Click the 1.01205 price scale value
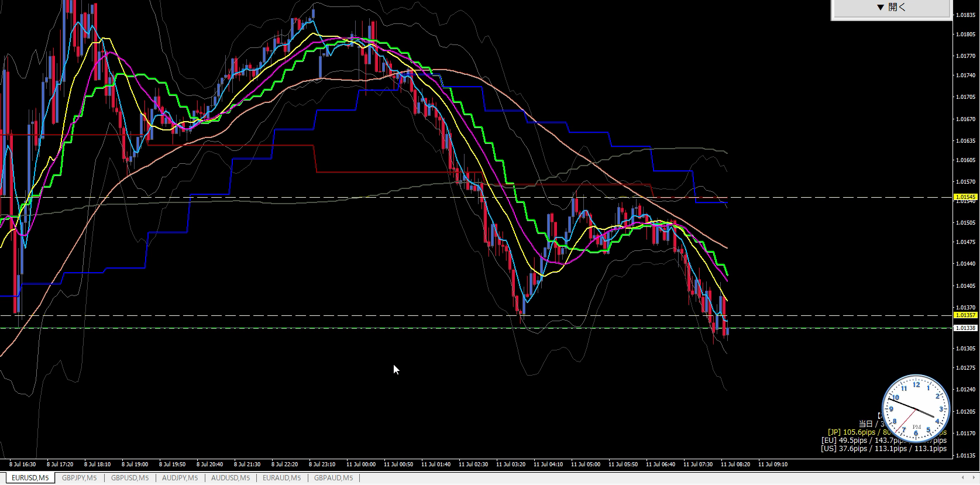This screenshot has width=980, height=485. 965,412
